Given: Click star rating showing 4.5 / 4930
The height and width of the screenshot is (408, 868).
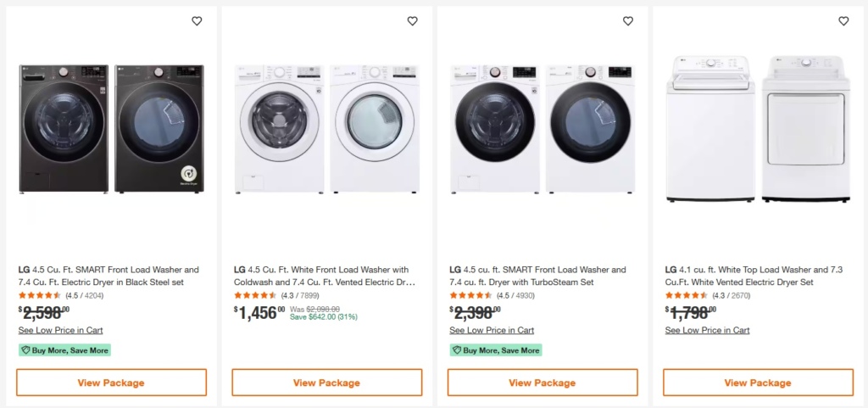Looking at the screenshot, I should [470, 295].
